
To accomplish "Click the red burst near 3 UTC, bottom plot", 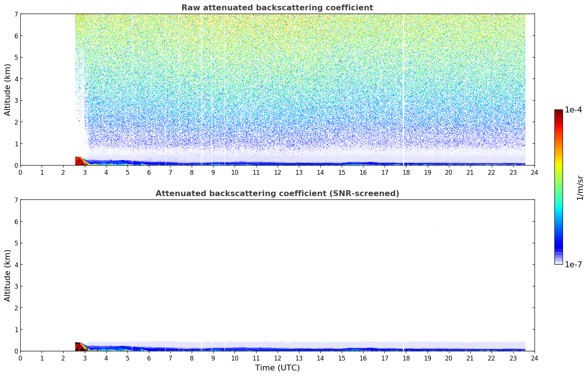I will click(x=79, y=347).
